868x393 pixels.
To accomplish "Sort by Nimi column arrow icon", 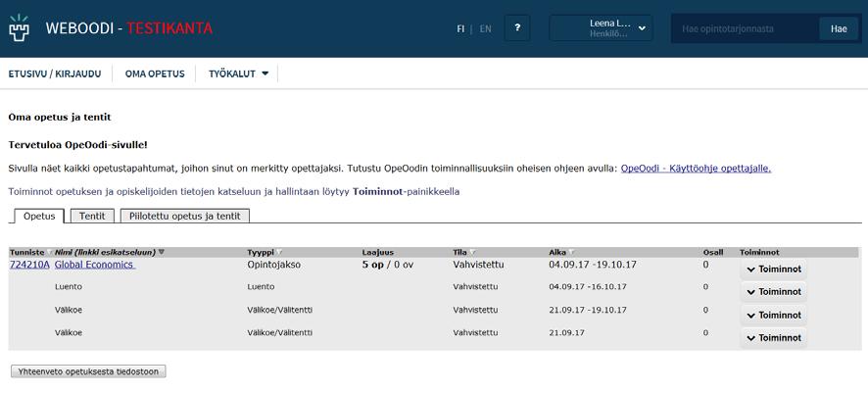I will point(161,252).
